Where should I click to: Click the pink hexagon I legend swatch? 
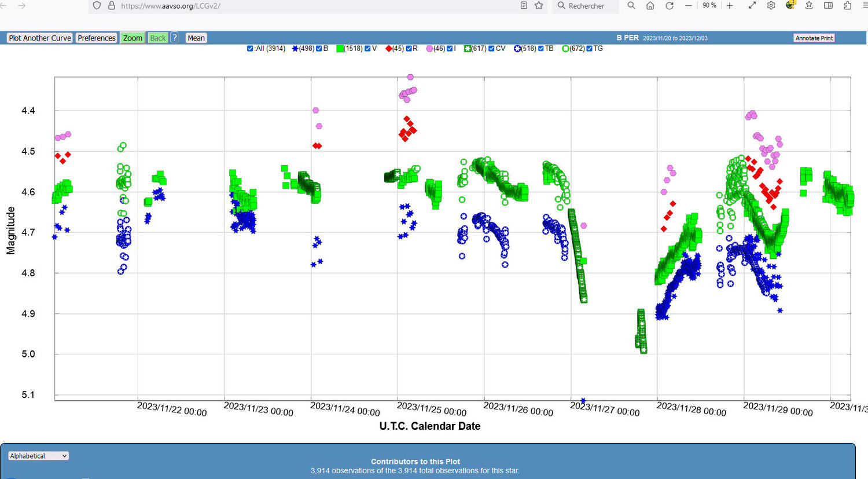[x=429, y=49]
